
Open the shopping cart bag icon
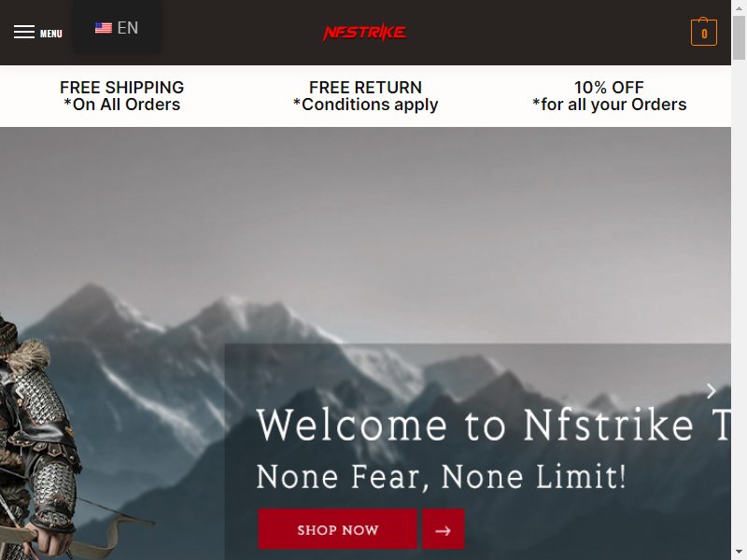click(704, 32)
